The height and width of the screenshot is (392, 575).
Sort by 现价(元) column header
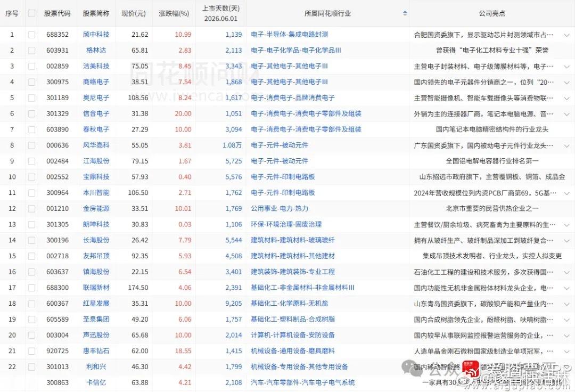[x=134, y=13]
